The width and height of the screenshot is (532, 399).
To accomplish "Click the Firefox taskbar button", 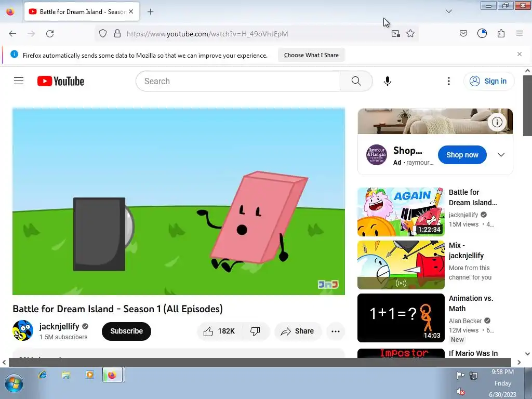I will pos(113,375).
